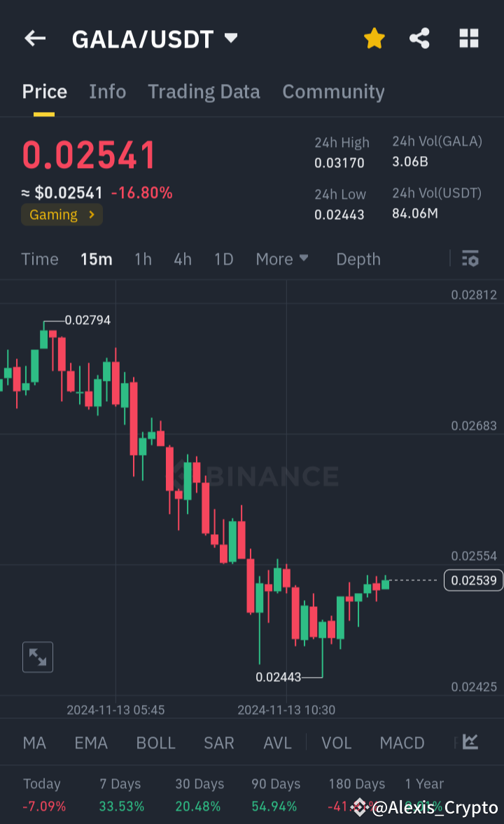The height and width of the screenshot is (824, 504).
Task: Enable the BOLL indicator
Action: tap(155, 742)
